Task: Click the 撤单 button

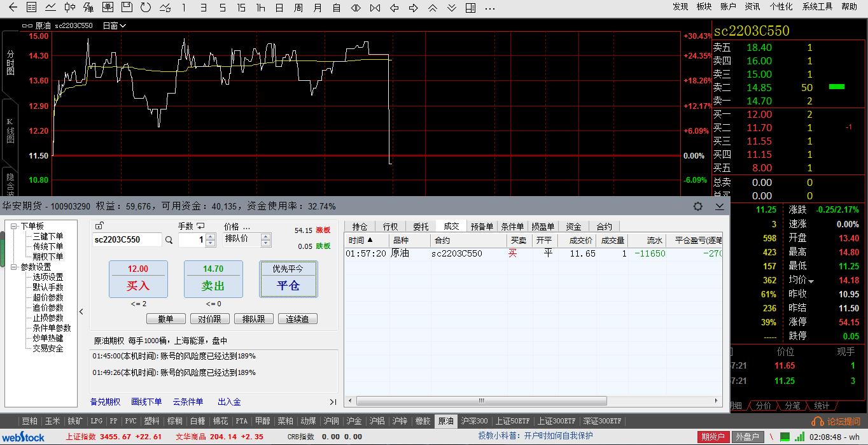Action: pyautogui.click(x=165, y=319)
